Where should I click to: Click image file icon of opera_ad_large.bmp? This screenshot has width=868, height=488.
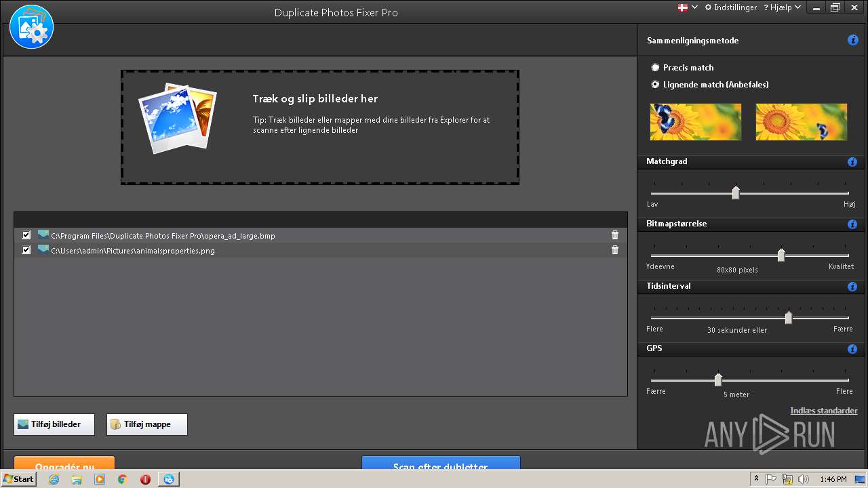click(43, 235)
